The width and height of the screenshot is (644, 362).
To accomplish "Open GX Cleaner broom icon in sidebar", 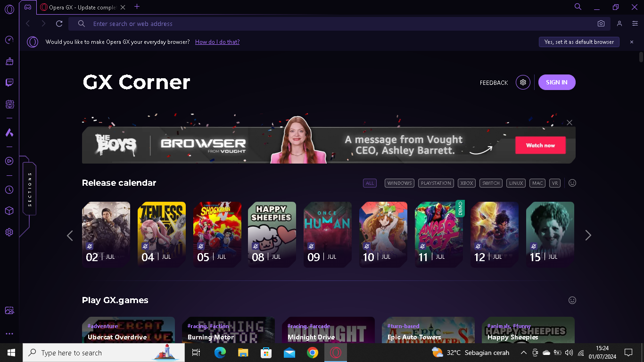I will click(x=9, y=61).
